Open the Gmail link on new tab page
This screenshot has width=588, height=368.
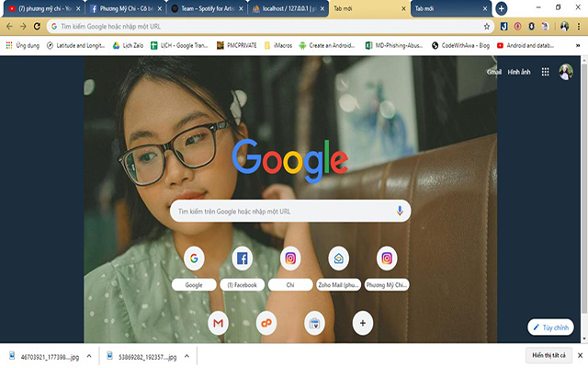[494, 72]
